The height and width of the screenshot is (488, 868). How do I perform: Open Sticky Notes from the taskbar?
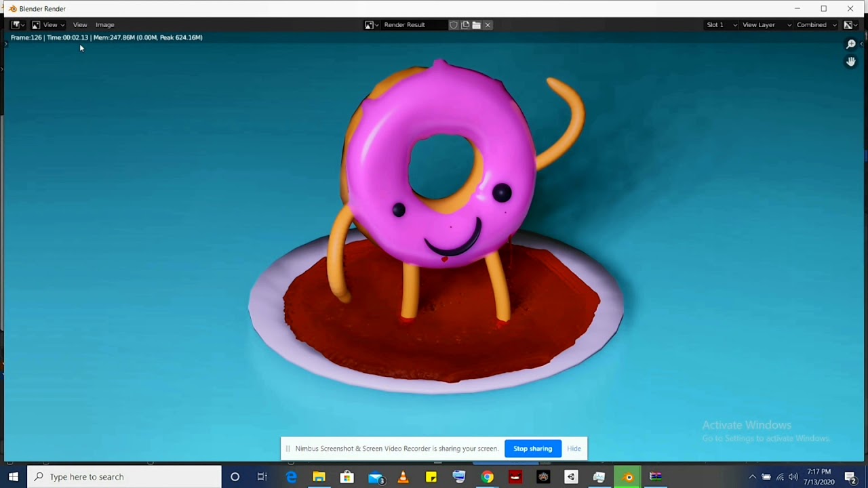(x=431, y=476)
